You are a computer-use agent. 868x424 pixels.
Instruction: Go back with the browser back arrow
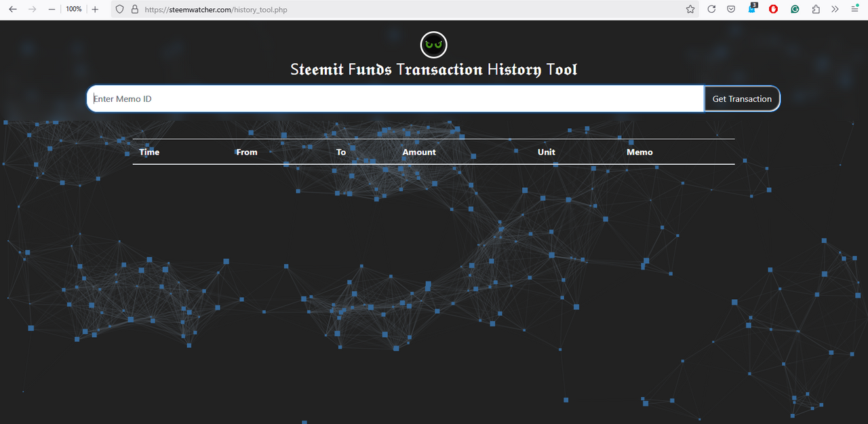pos(13,9)
